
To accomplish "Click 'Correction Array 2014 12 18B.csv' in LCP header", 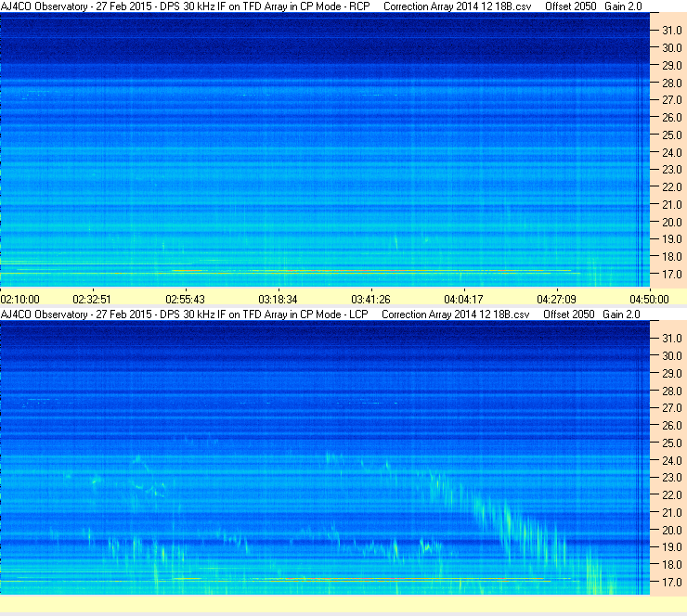I will [x=456, y=314].
